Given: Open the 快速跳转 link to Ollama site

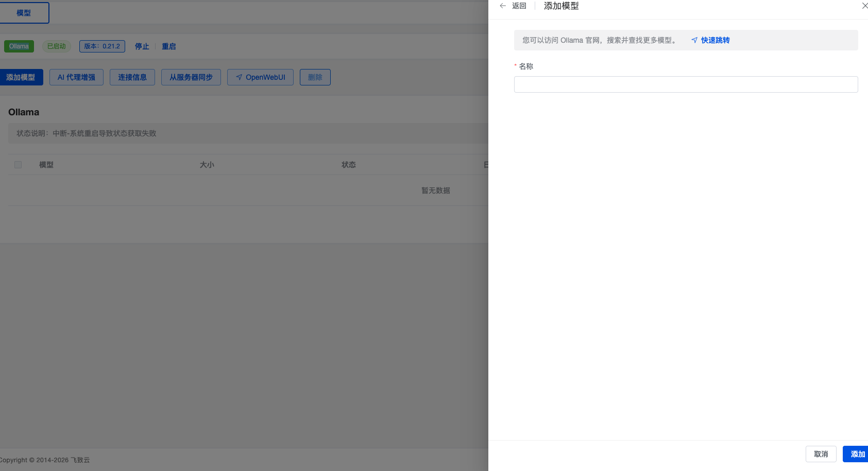Looking at the screenshot, I should [x=715, y=40].
